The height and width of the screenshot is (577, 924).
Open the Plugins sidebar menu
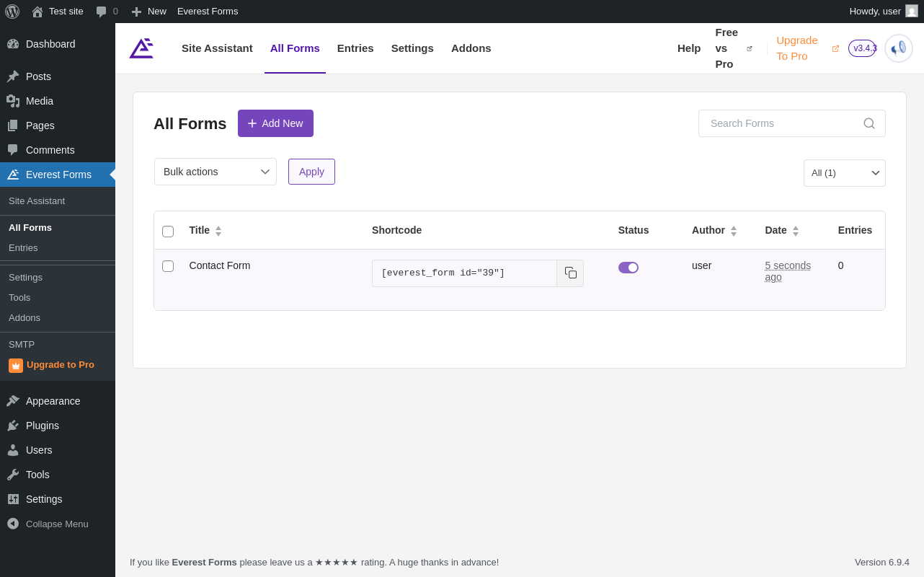pyautogui.click(x=43, y=426)
